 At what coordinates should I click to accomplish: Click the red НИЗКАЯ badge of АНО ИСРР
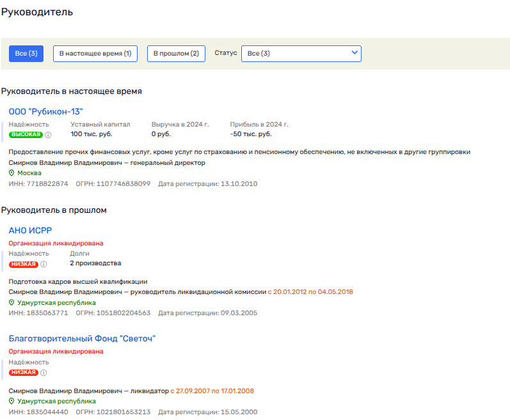coord(24,264)
